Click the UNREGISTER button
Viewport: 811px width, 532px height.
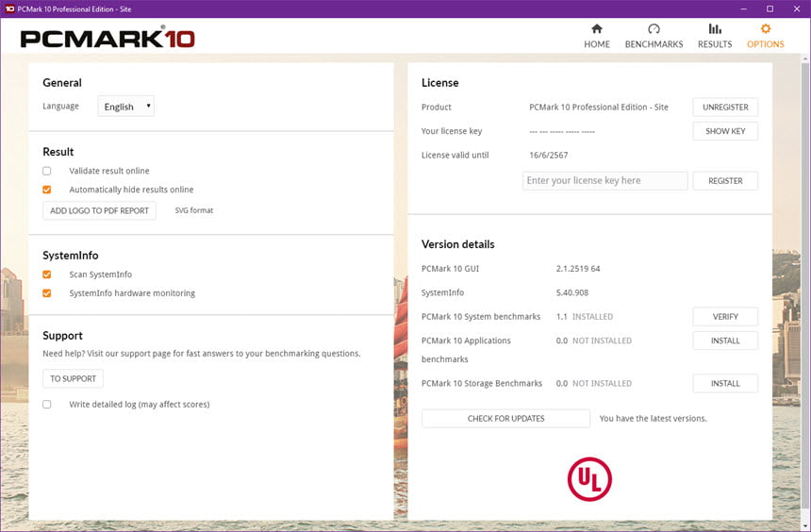(725, 108)
